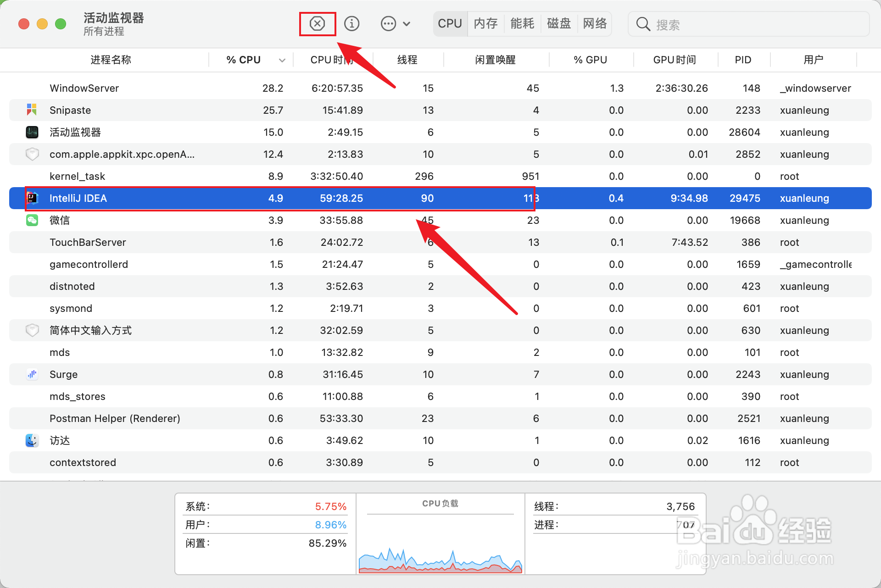This screenshot has height=588, width=881.
Task: Click the 搜索 search field
Action: [749, 24]
